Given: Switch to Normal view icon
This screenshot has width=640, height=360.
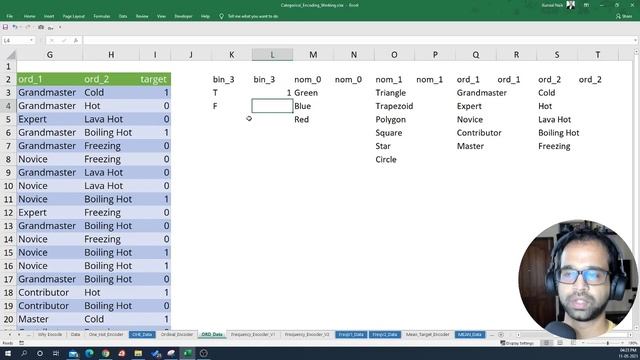Looking at the screenshot, I should pos(546,343).
